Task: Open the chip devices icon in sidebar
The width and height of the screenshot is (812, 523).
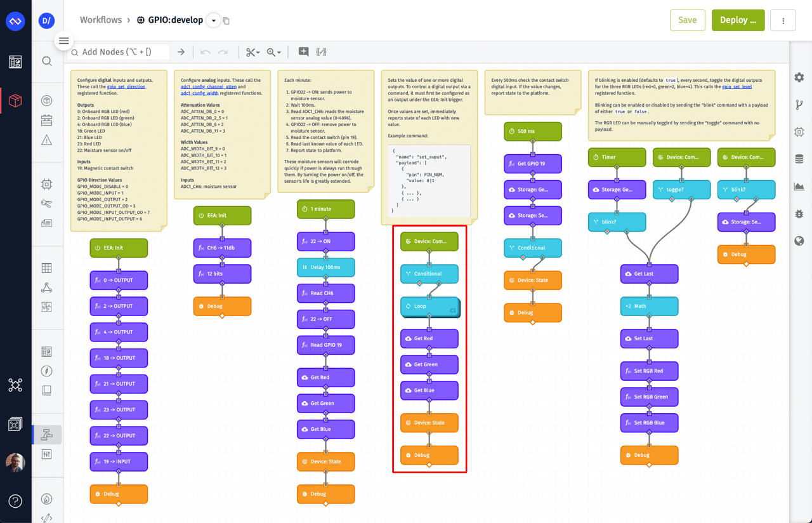Action: tap(47, 185)
